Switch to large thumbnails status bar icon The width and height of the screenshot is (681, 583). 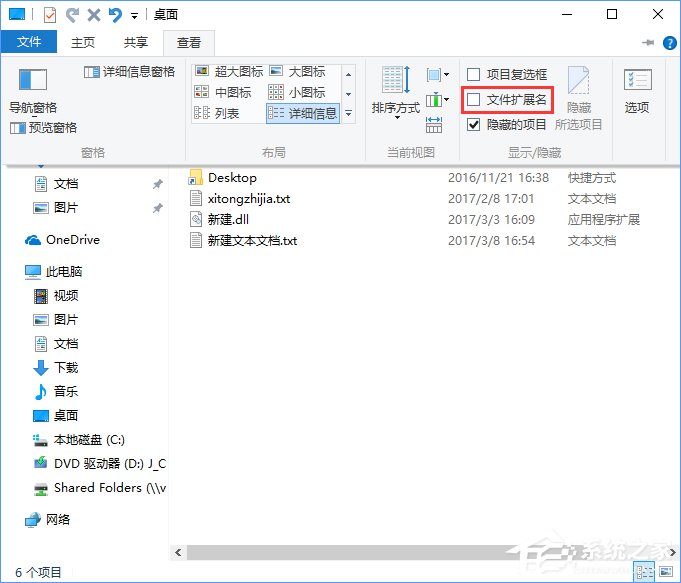[x=666, y=571]
